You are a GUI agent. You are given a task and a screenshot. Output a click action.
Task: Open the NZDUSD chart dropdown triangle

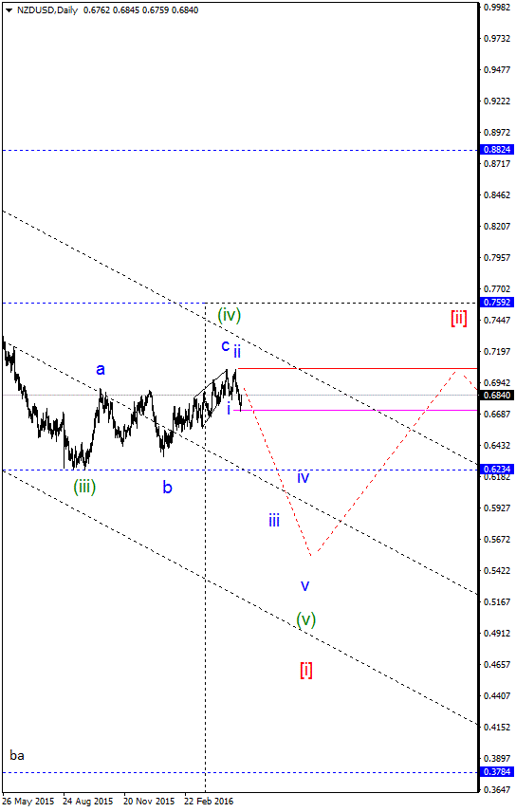click(x=9, y=10)
